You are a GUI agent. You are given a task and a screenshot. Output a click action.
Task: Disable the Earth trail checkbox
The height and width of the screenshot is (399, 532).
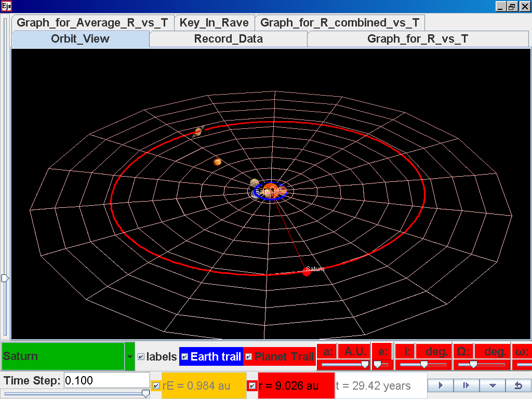coord(185,357)
